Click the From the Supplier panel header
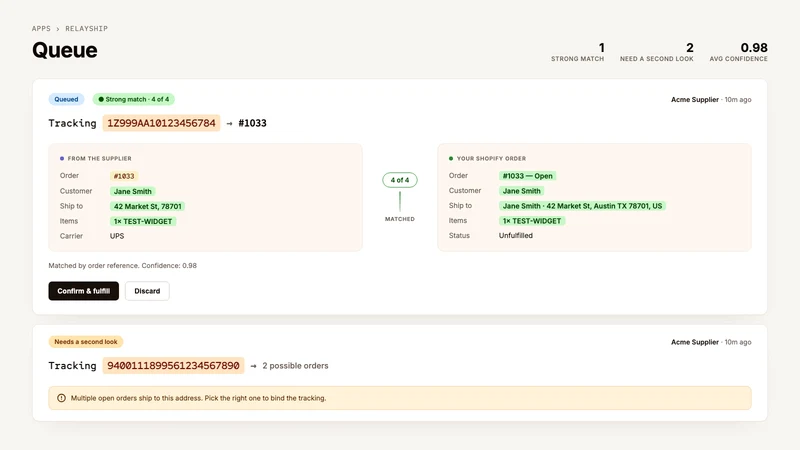The width and height of the screenshot is (800, 450). (x=96, y=159)
